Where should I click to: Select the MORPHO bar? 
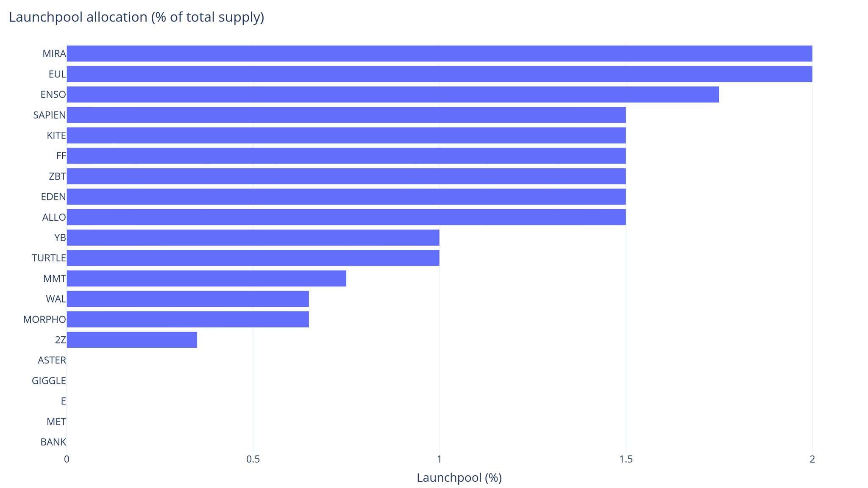(x=187, y=319)
